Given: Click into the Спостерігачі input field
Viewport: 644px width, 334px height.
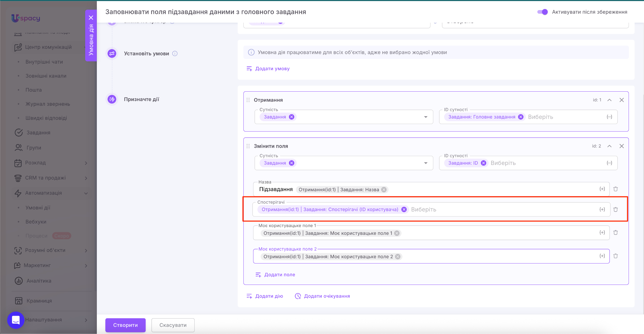Looking at the screenshot, I should tap(503, 210).
